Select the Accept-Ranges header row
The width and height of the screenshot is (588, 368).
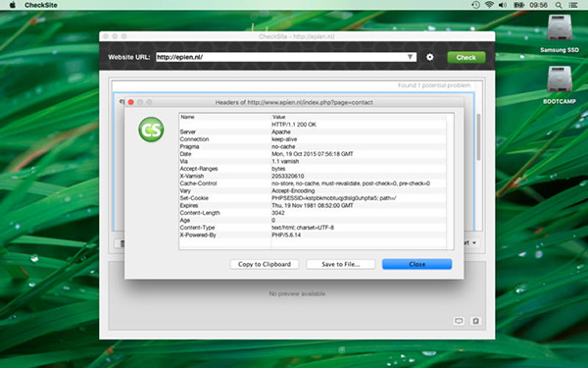tap(313, 169)
